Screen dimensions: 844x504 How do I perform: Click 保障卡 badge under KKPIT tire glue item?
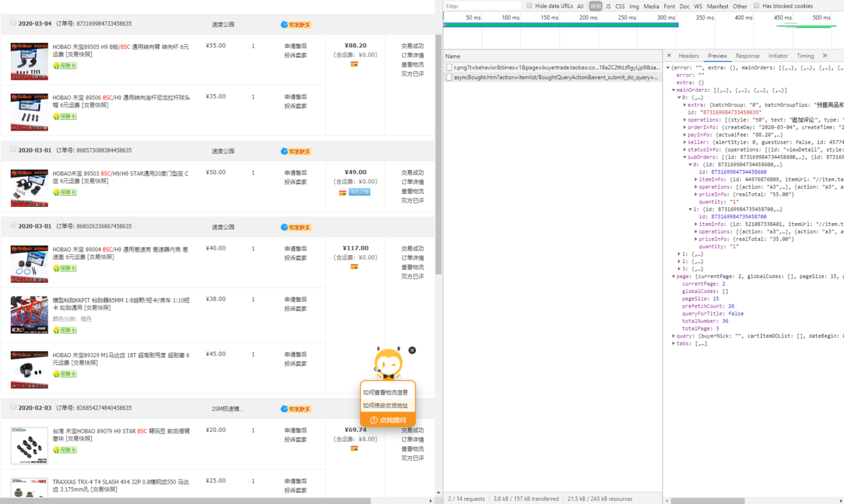pos(65,330)
